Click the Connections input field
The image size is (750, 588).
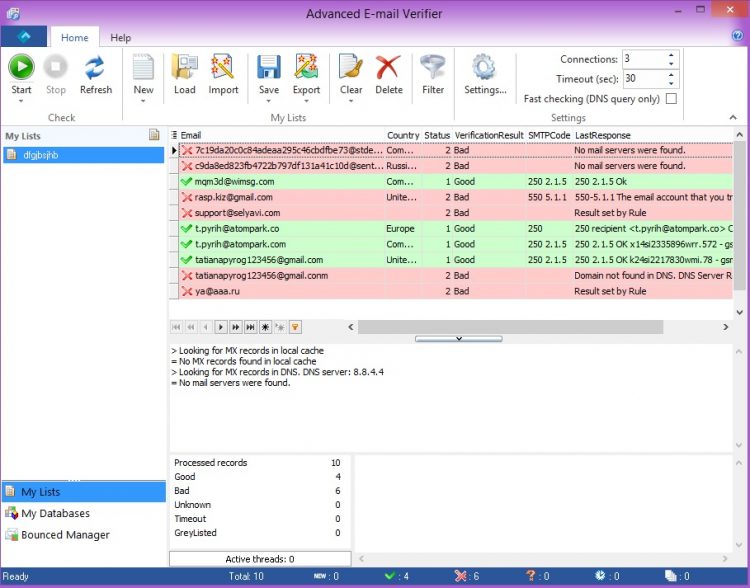644,59
